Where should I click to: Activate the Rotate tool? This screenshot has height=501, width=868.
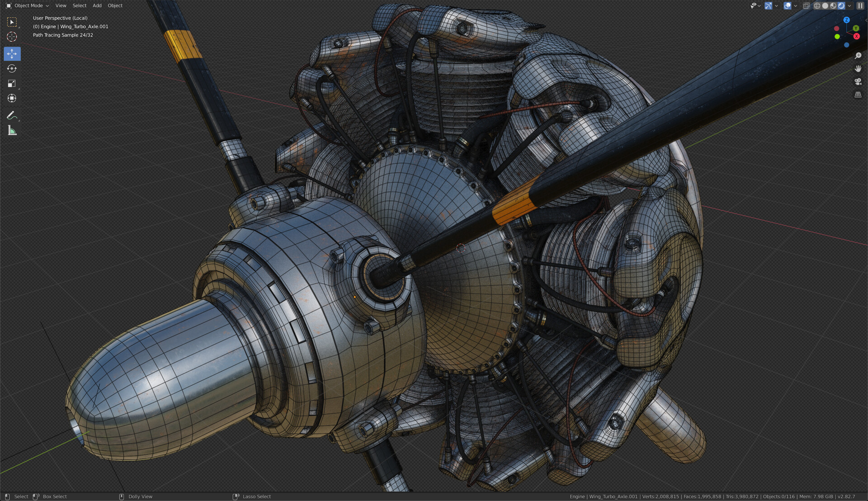tap(12, 68)
